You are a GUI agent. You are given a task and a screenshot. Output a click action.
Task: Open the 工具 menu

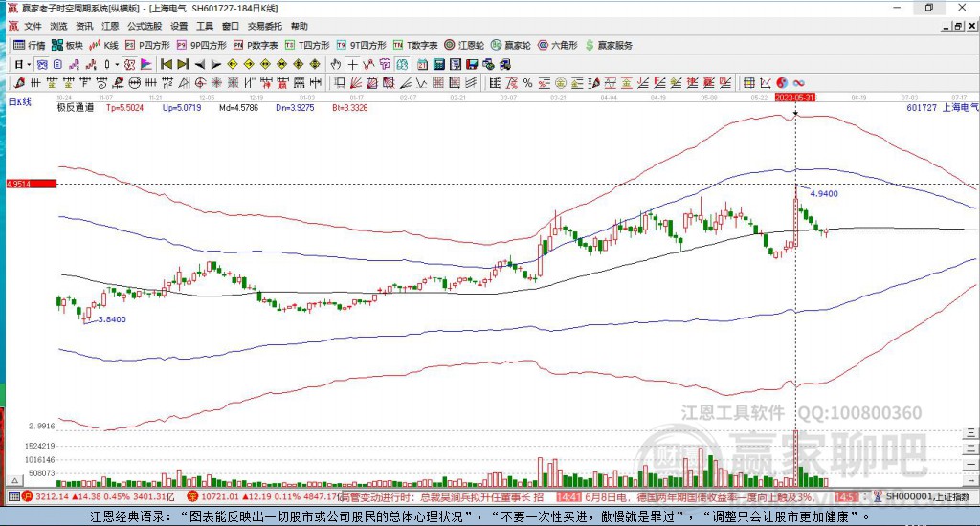pos(205,26)
